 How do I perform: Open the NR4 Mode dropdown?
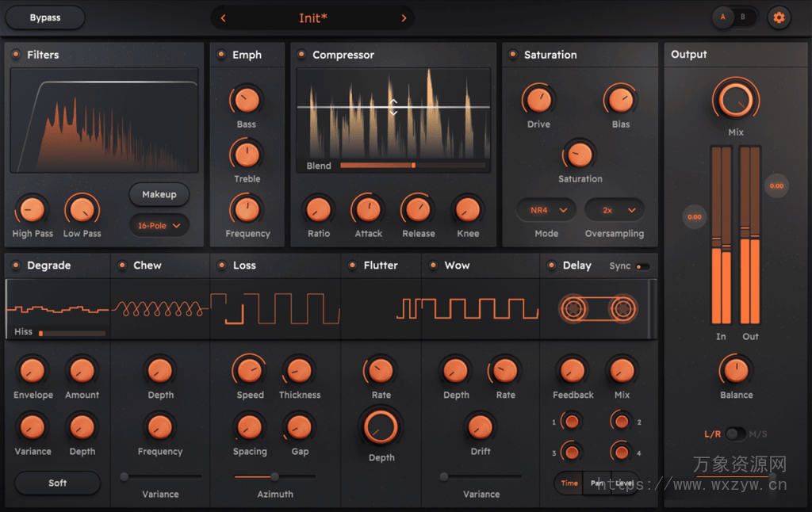(x=545, y=210)
